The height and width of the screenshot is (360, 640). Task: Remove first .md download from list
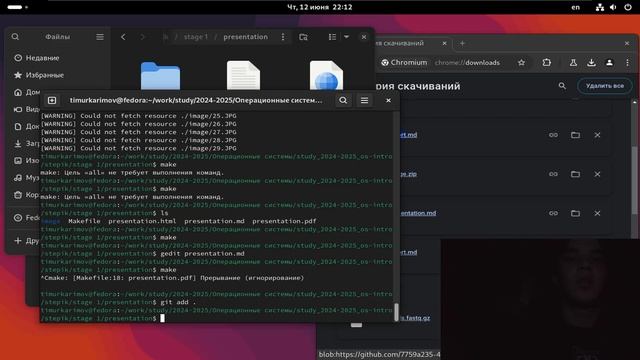click(x=597, y=135)
